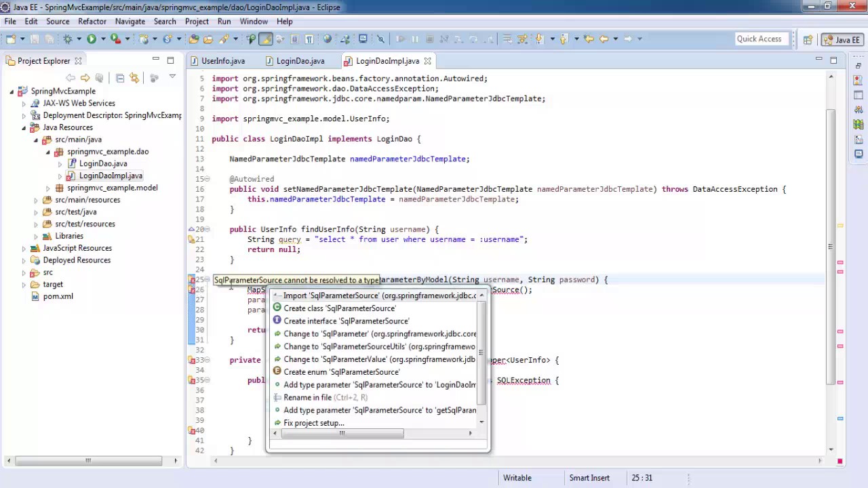The width and height of the screenshot is (868, 488).
Task: Collapse code fold on line 20 method
Action: point(207,230)
